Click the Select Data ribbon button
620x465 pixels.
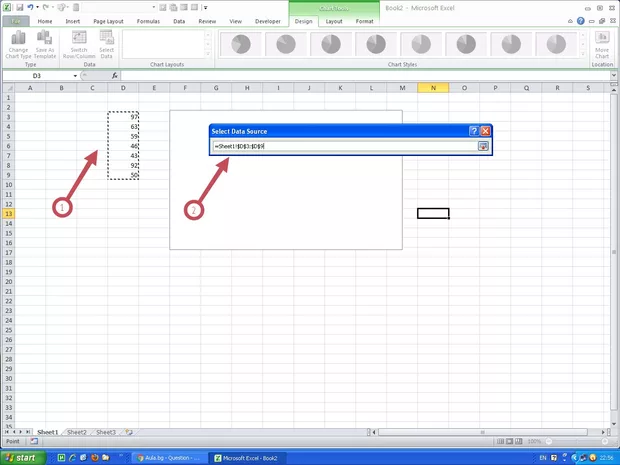[x=106, y=45]
